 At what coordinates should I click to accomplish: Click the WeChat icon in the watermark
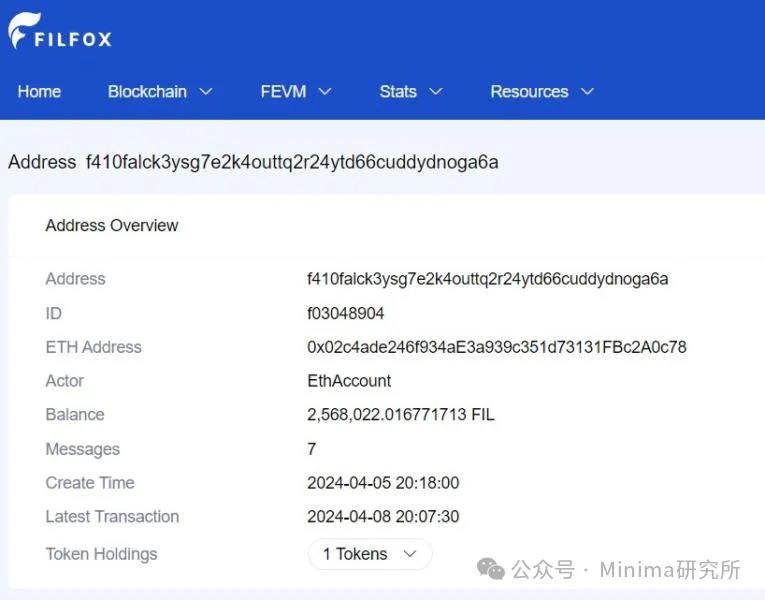tap(491, 569)
